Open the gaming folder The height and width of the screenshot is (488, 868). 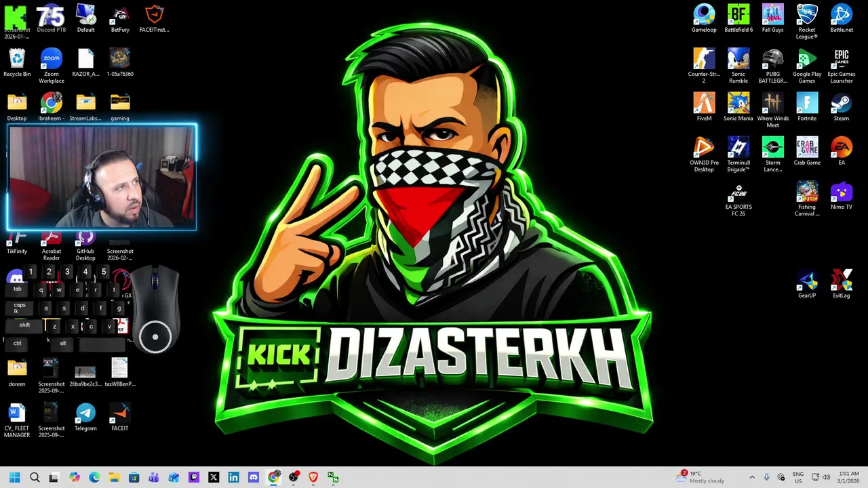pyautogui.click(x=120, y=107)
